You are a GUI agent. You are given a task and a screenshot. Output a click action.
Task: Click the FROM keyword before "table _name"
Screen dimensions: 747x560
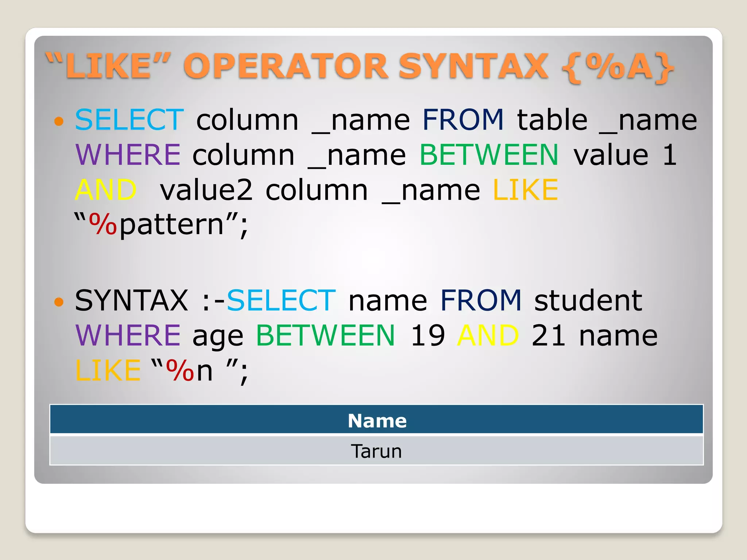coord(463,120)
